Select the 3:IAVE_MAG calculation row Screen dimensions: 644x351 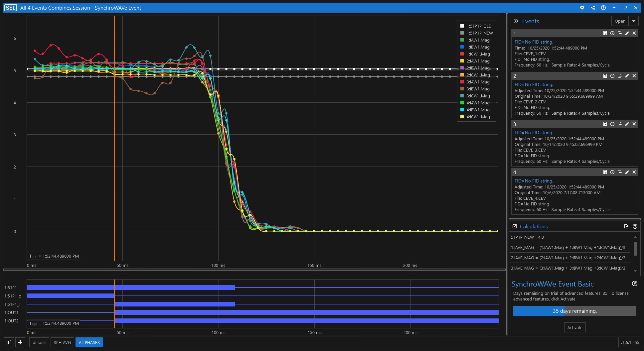[x=570, y=268]
